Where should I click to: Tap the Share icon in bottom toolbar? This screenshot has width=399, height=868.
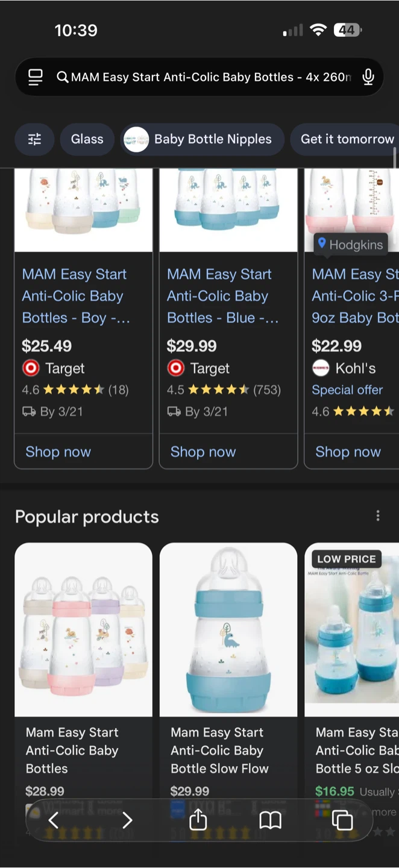pyautogui.click(x=198, y=820)
